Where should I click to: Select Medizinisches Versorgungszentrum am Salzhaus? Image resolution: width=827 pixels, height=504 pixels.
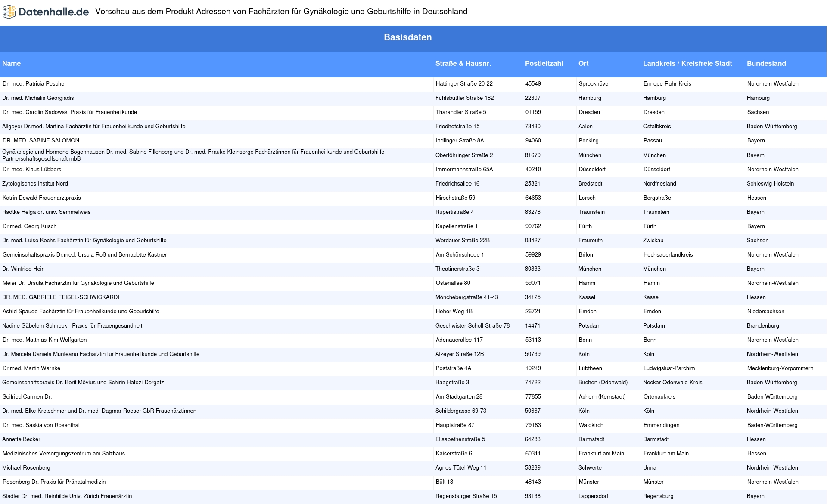coord(64,454)
